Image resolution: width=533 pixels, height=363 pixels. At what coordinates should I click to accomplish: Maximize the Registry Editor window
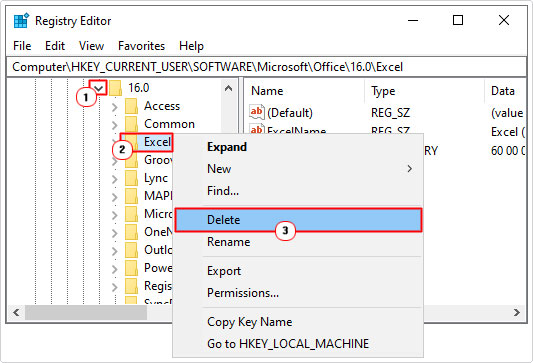tap(458, 21)
